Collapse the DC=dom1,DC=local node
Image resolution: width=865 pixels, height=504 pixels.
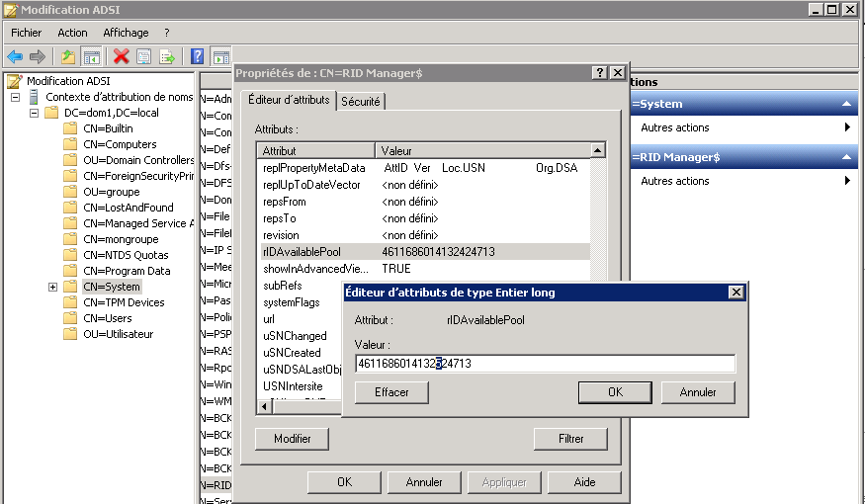click(35, 113)
